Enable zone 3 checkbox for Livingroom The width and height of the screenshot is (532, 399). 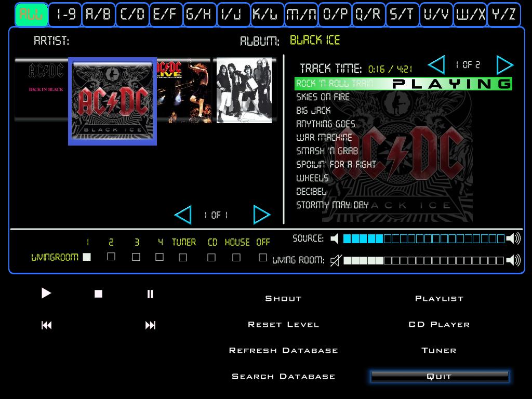(x=136, y=257)
